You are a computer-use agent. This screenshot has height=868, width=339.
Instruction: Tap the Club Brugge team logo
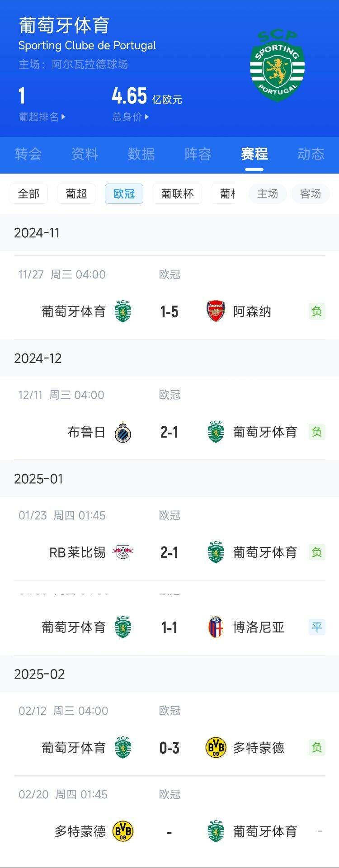tap(123, 432)
